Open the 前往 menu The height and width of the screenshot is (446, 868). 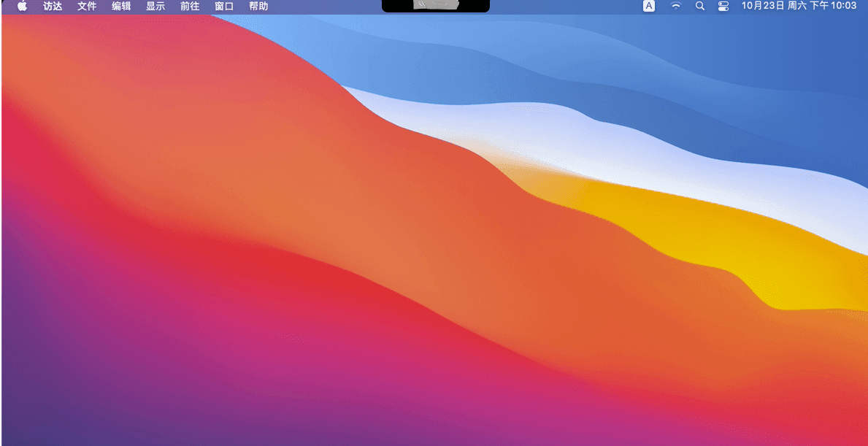pos(190,6)
